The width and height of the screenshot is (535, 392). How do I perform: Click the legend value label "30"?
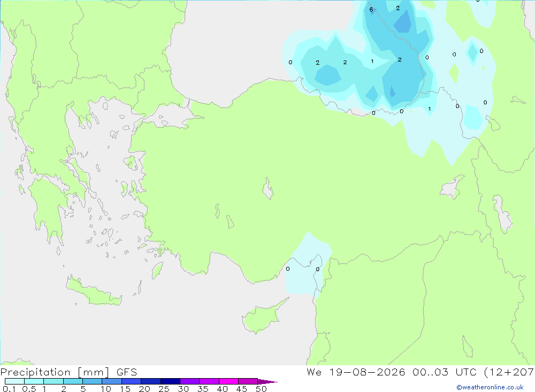pyautogui.click(x=183, y=389)
